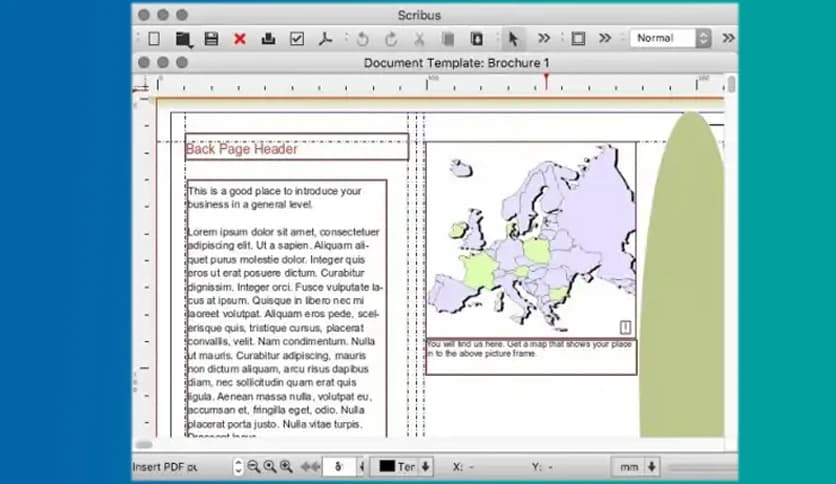This screenshot has height=484, width=836.
Task: Click the Open document icon
Action: point(183,39)
